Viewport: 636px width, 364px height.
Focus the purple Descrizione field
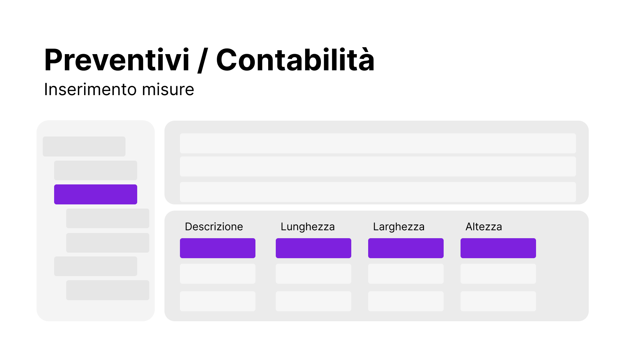tap(218, 248)
